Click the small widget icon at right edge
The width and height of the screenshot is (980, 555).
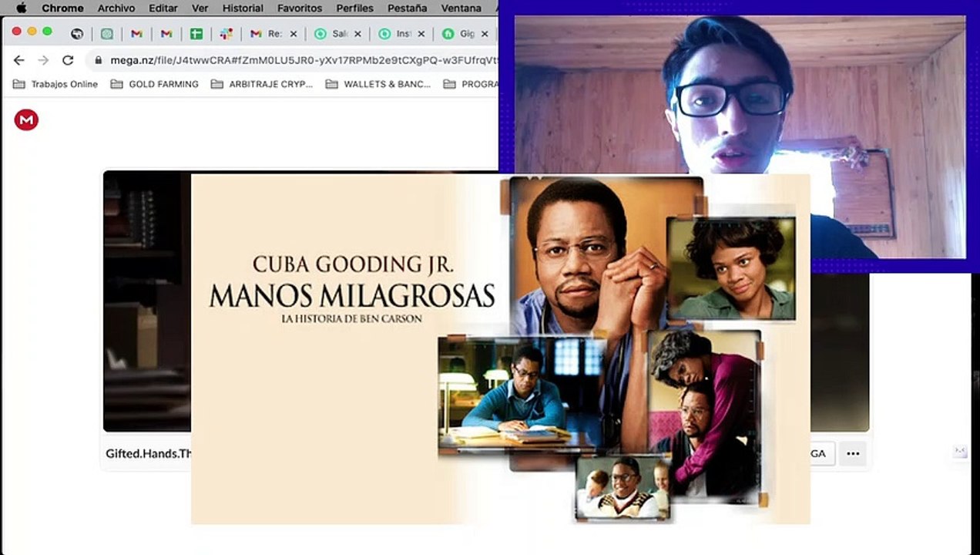(960, 451)
